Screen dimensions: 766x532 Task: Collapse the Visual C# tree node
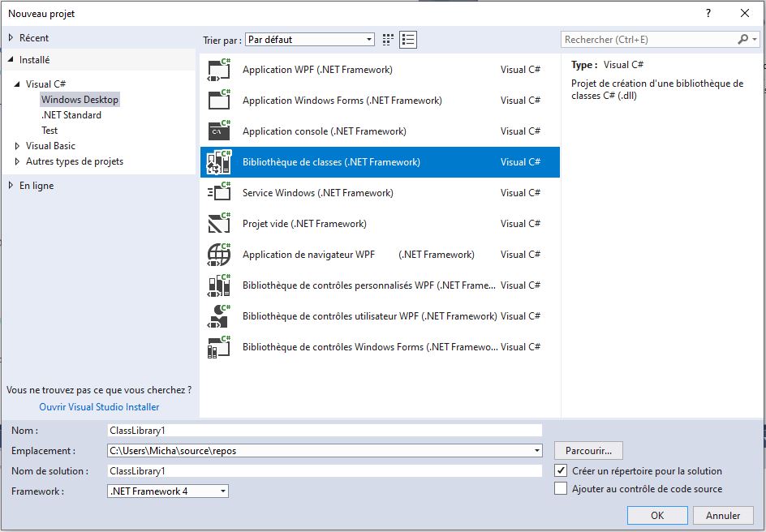click(x=17, y=84)
